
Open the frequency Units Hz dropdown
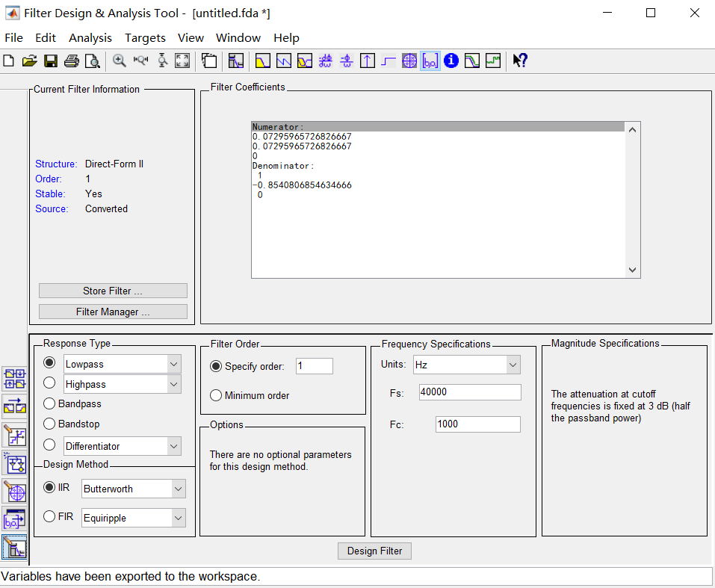pyautogui.click(x=513, y=365)
